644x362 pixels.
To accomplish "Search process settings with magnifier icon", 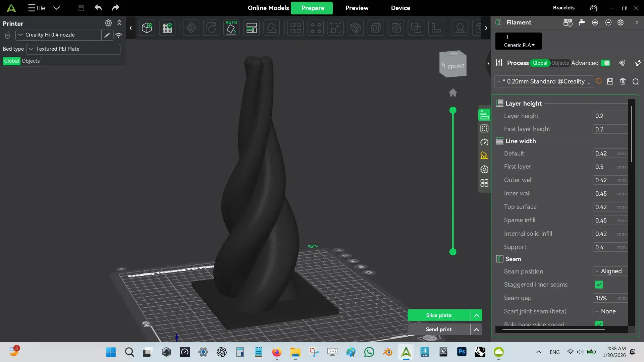I will 636,81.
